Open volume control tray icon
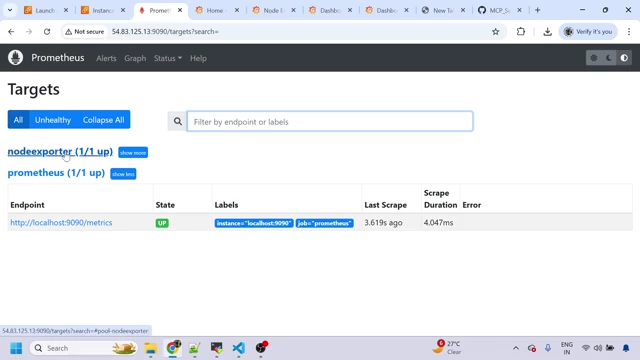640x360 pixels. 598,348
